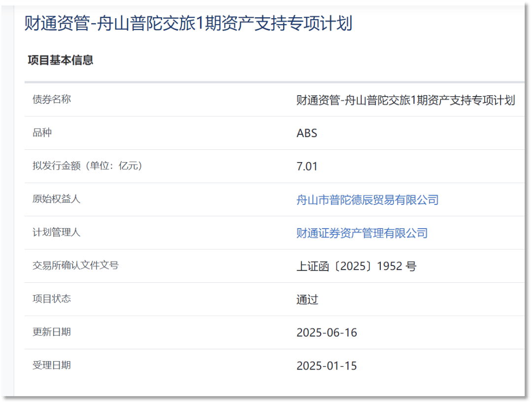The width and height of the screenshot is (532, 403).
Task: Select the ABS value
Action: (307, 134)
